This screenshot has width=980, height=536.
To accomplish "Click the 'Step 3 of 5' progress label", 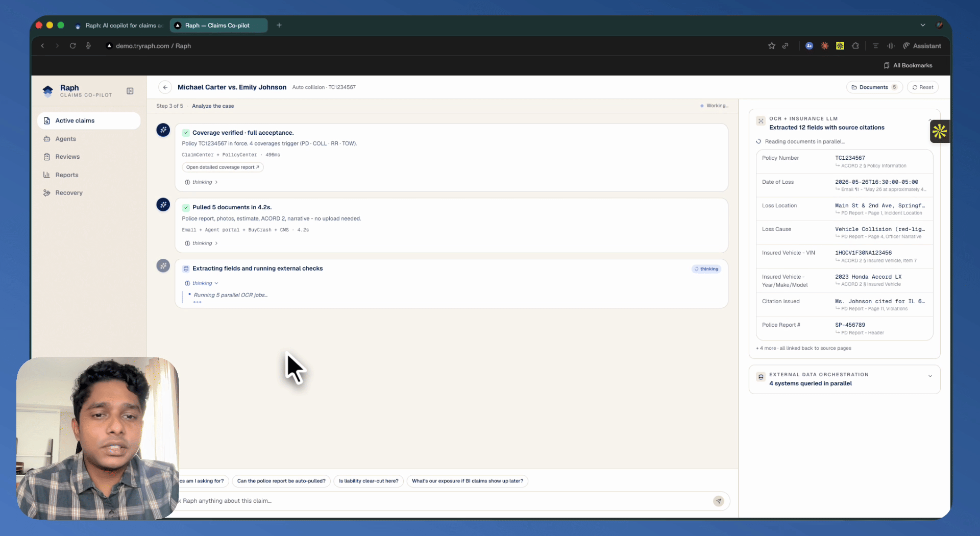I will click(169, 106).
